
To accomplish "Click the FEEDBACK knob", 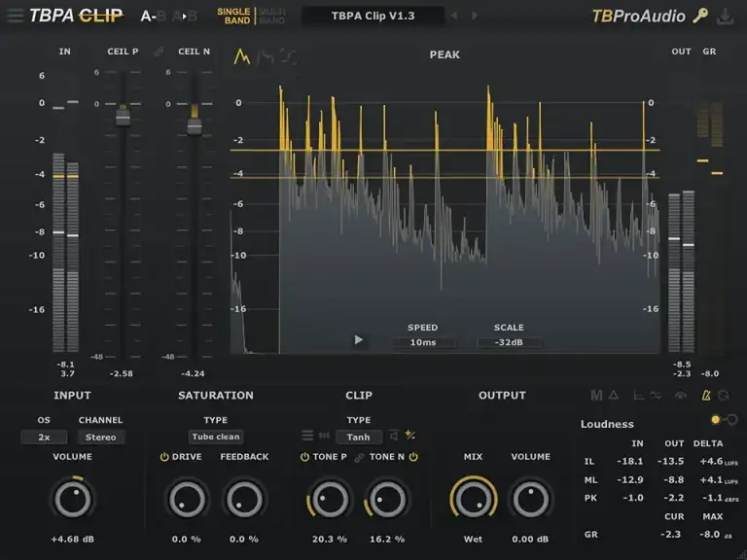I will (244, 499).
